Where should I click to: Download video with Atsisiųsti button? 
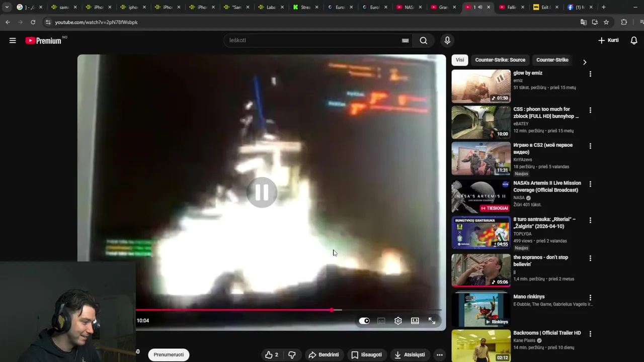410,355
